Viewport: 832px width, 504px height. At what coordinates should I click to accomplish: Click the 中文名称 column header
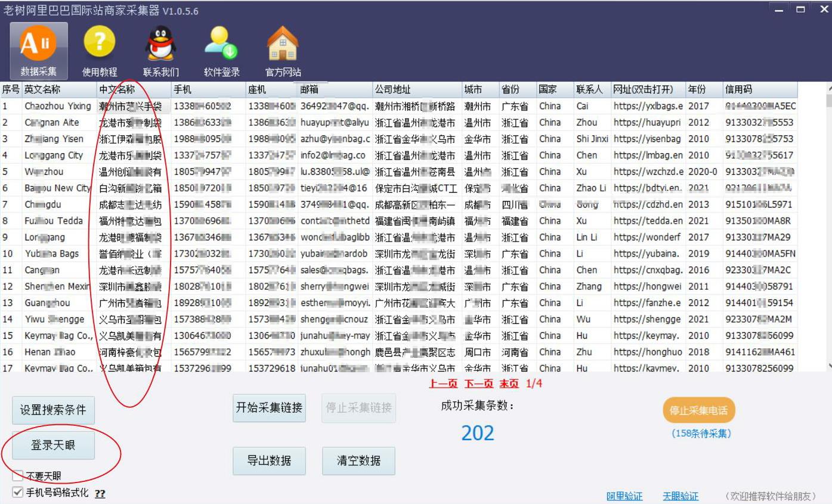tap(134, 89)
